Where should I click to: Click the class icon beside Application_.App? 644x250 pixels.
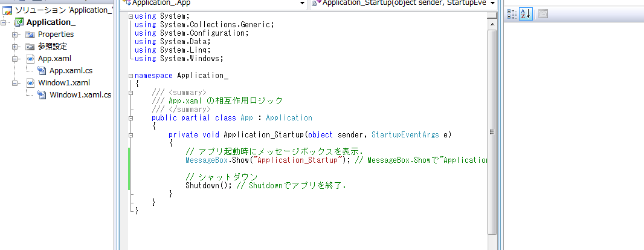127,3
